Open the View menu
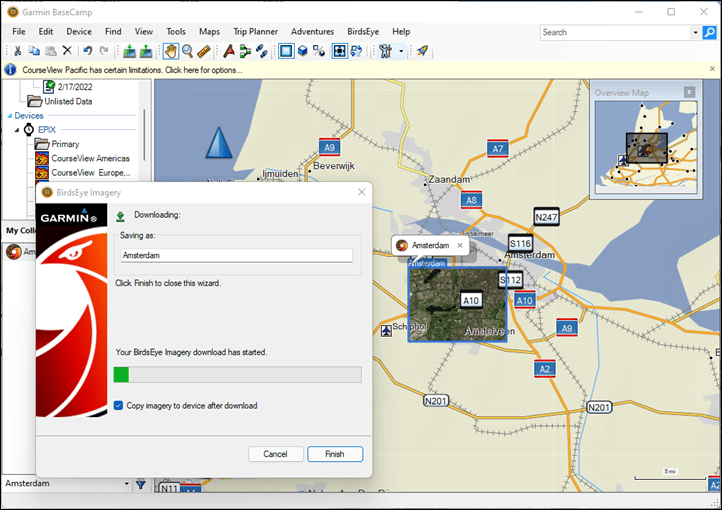722x510 pixels. pos(144,32)
